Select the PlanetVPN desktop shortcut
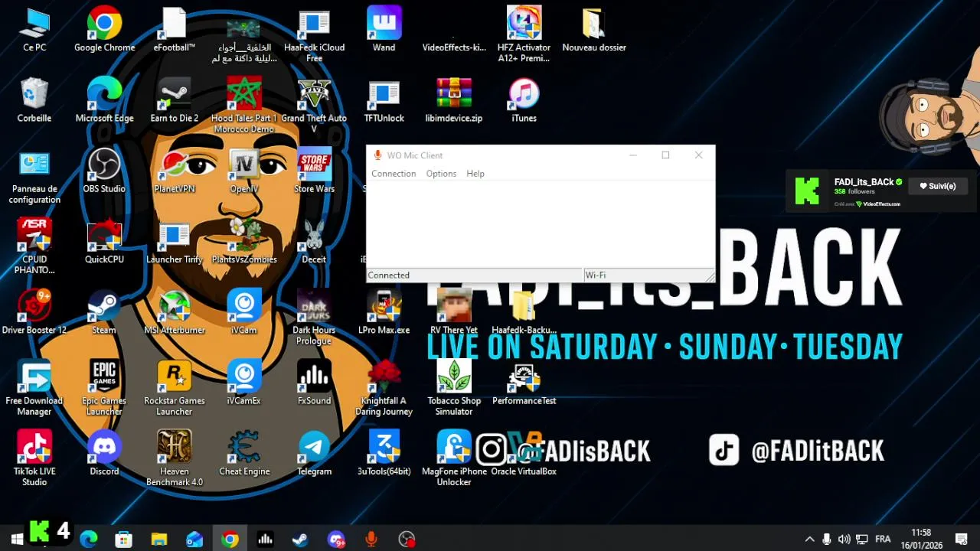This screenshot has width=980, height=551. pos(175,171)
